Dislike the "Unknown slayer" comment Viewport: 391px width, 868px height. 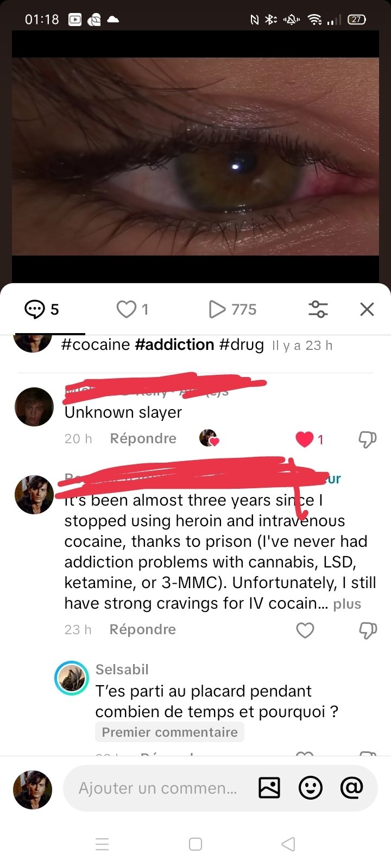click(368, 439)
